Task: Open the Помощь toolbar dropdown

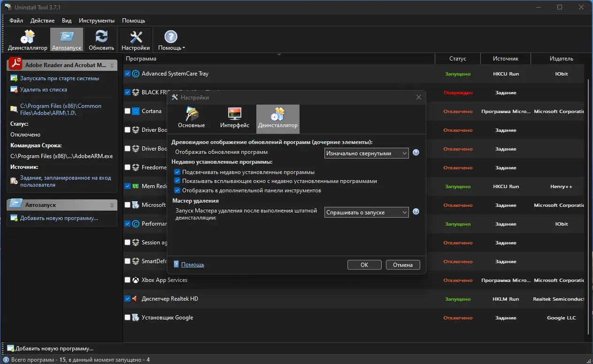Action: 171,40
